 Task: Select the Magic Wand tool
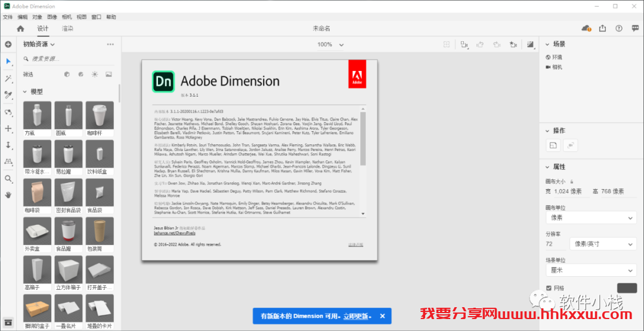pos(8,79)
